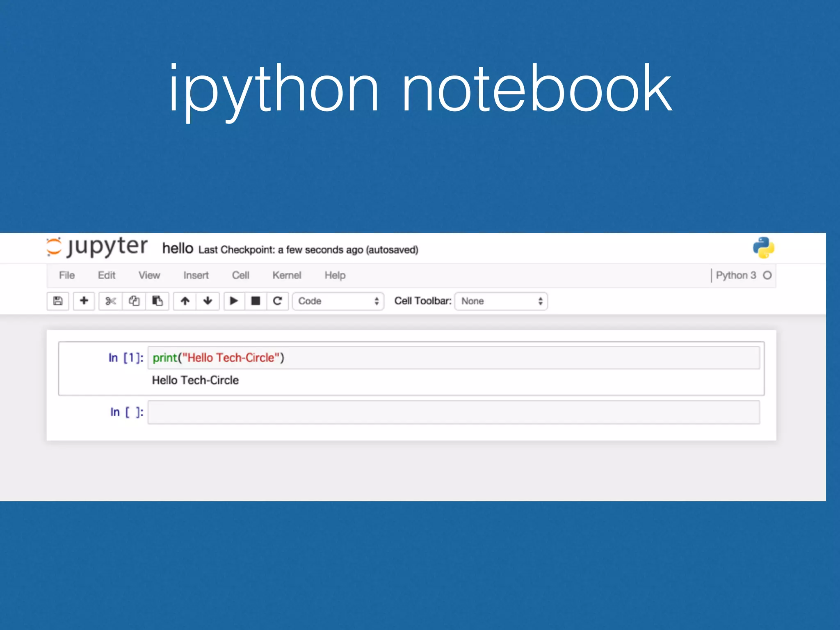Click the Last Checkpoint autosaved text
This screenshot has height=630, width=840.
coord(308,250)
